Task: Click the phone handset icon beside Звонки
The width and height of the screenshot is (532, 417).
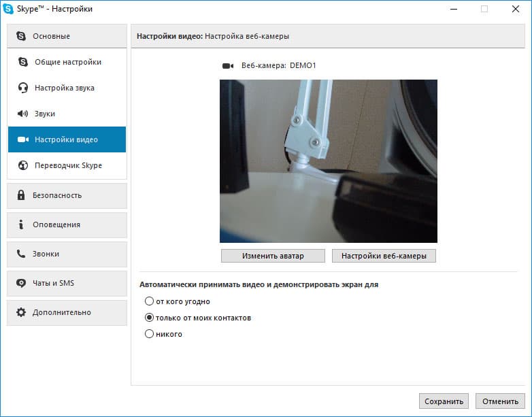Action: pyautogui.click(x=21, y=254)
